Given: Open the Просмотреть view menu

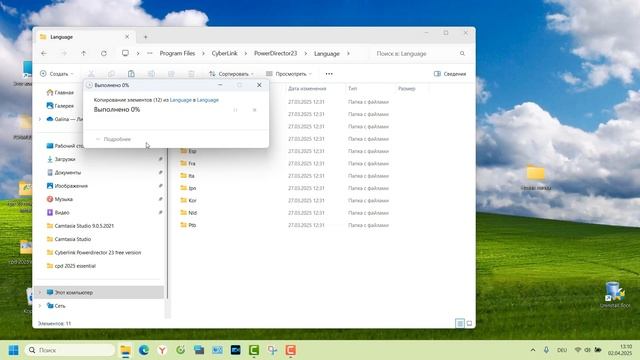Looking at the screenshot, I should [289, 74].
